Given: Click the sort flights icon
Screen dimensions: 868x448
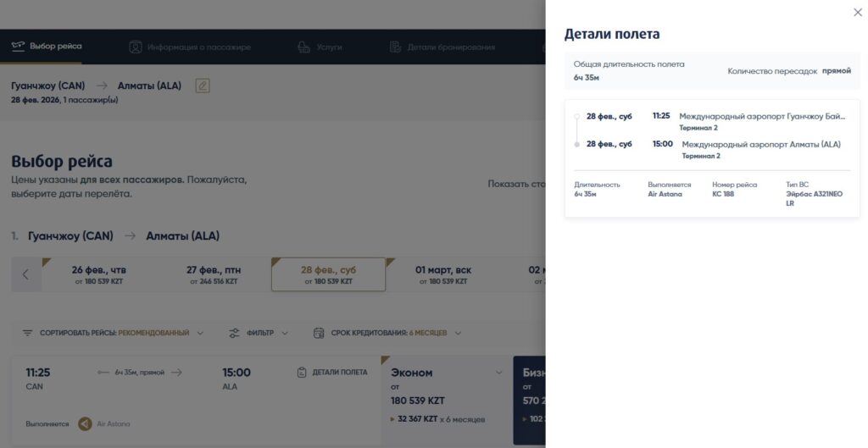Looking at the screenshot, I should pos(28,333).
